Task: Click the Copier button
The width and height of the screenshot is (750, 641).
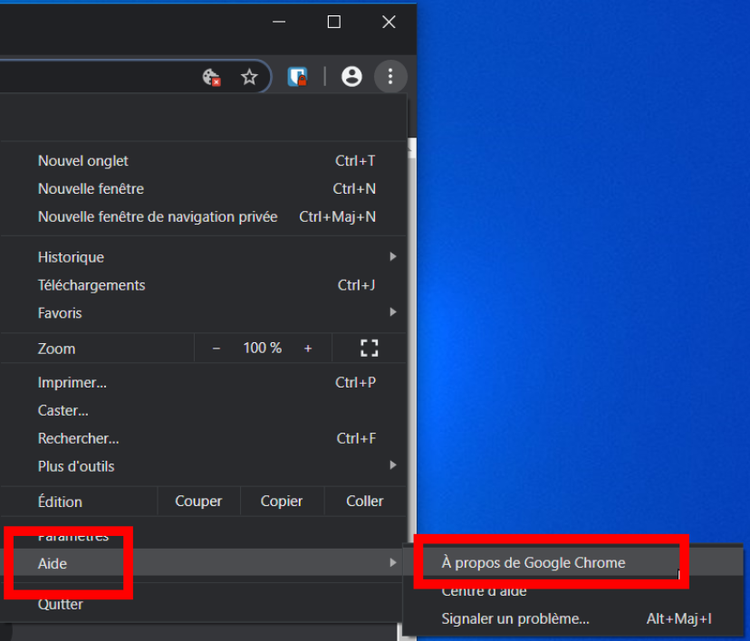Action: point(282,501)
